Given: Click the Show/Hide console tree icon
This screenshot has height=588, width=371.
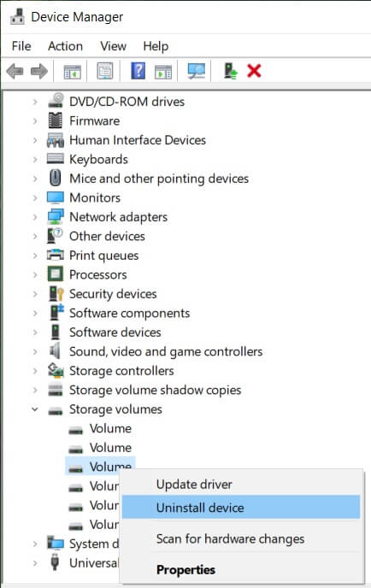Looking at the screenshot, I should (x=72, y=71).
